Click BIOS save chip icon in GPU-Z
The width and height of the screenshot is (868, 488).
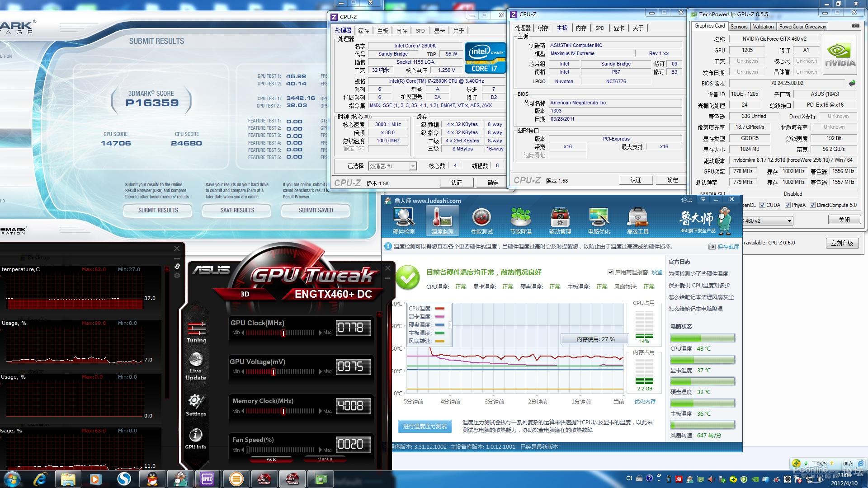coord(852,83)
